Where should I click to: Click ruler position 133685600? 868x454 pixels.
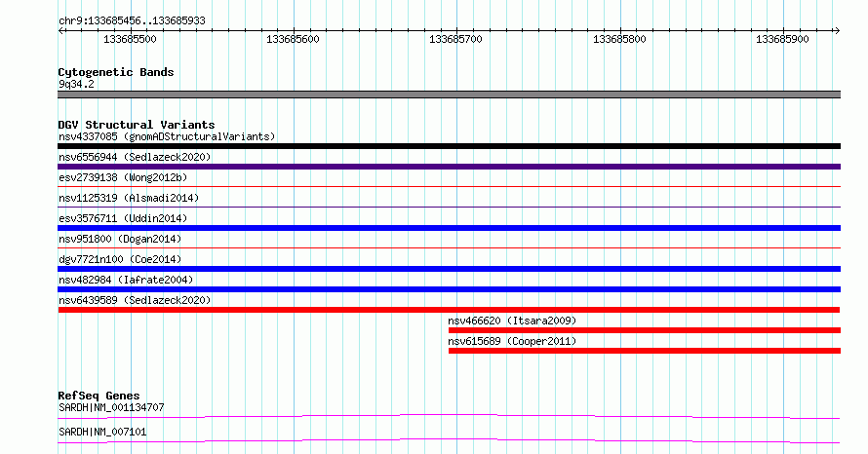pos(293,39)
